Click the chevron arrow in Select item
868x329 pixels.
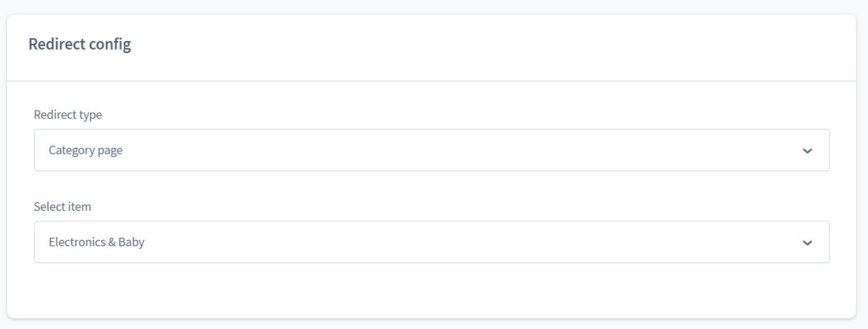click(x=807, y=243)
